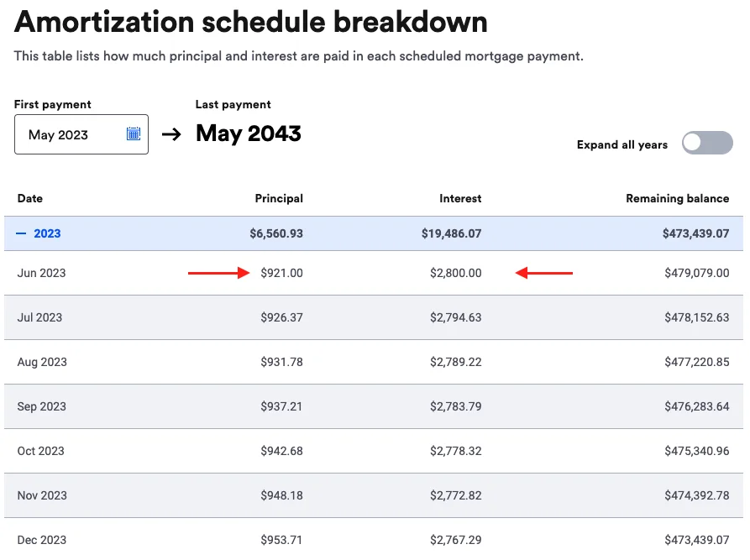
Task: Click the minus icon beside 2023
Action: tap(22, 233)
